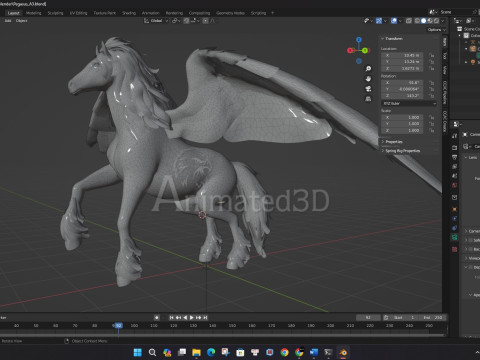Open the Options dropdown in viewport

point(436,30)
